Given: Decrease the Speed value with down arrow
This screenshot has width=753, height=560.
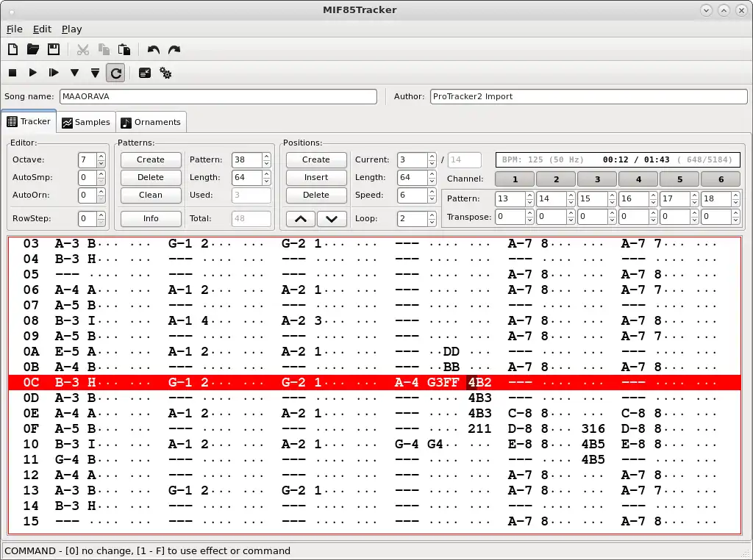Looking at the screenshot, I should [x=432, y=198].
